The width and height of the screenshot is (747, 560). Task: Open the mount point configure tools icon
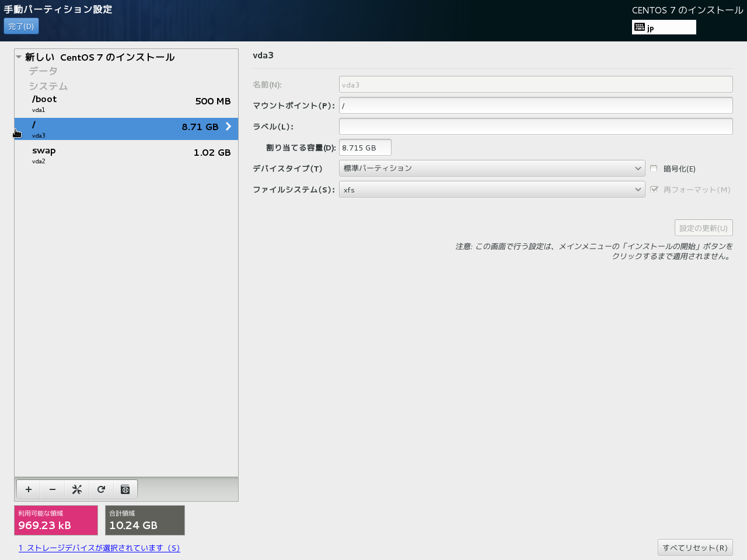[x=76, y=489]
